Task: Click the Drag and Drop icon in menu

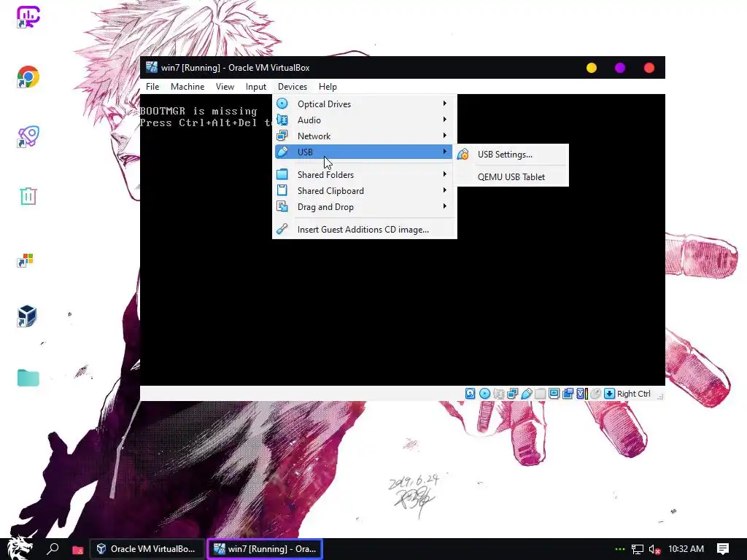Action: (282, 206)
